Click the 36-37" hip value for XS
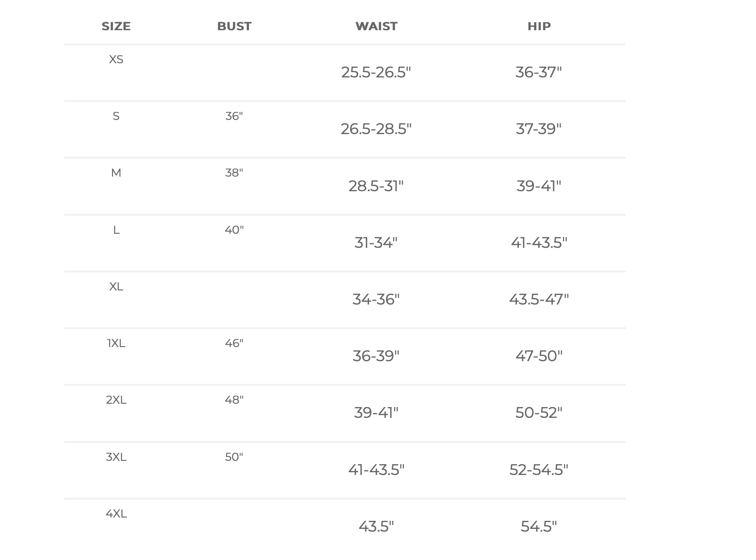Image resolution: width=756 pixels, height=560 pixels. (x=539, y=72)
